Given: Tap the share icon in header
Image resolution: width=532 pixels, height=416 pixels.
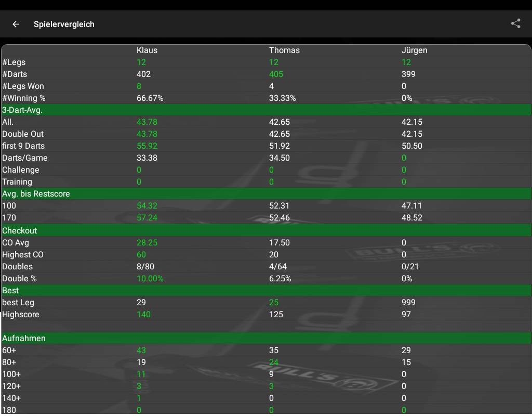Looking at the screenshot, I should click(515, 23).
